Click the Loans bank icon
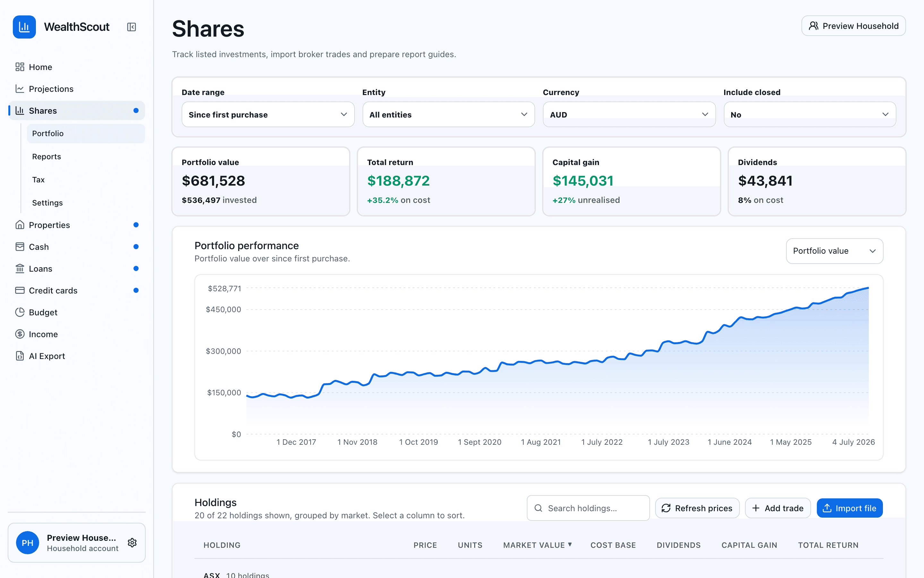 pos(20,268)
